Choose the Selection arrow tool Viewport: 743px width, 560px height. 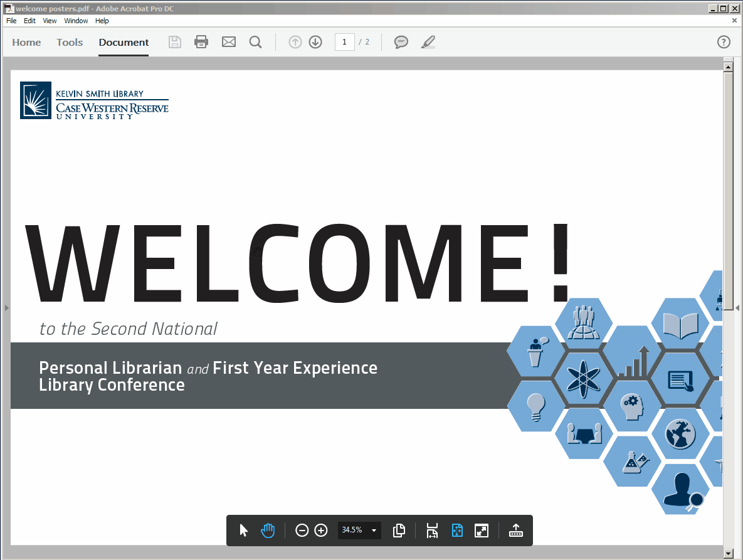click(x=243, y=530)
